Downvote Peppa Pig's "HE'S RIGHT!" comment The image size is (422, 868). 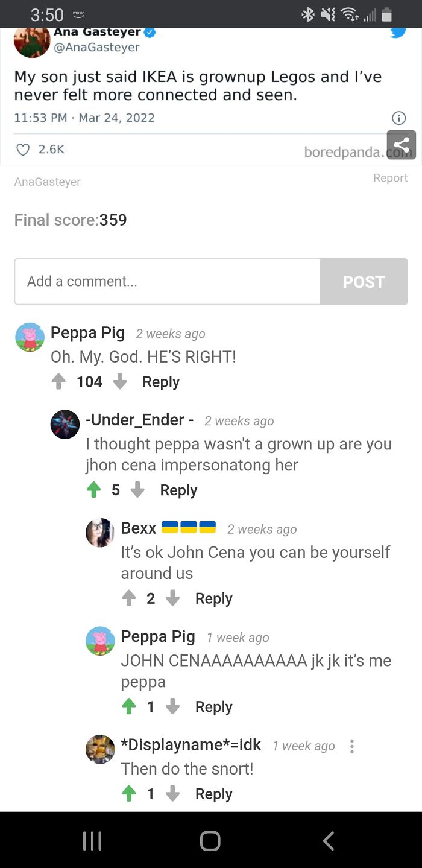point(120,382)
